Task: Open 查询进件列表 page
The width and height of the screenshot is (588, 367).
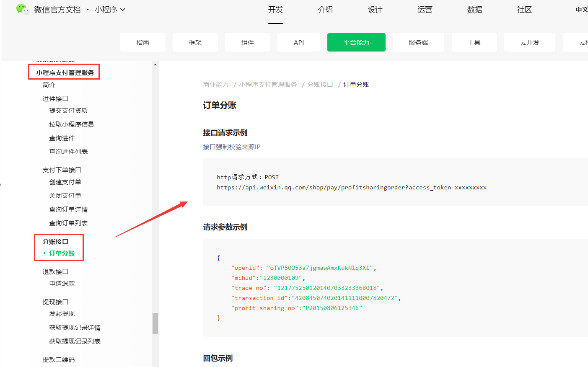Action: pos(68,151)
